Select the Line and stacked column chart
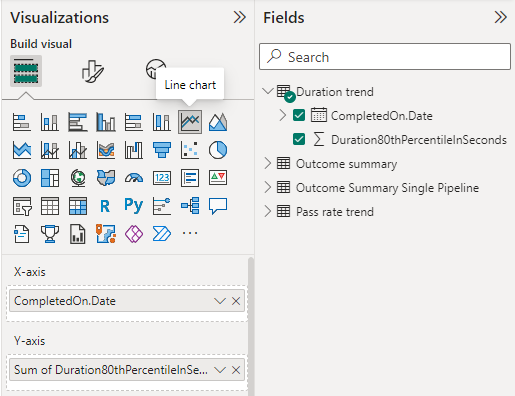The height and width of the screenshot is (396, 515). click(x=50, y=150)
